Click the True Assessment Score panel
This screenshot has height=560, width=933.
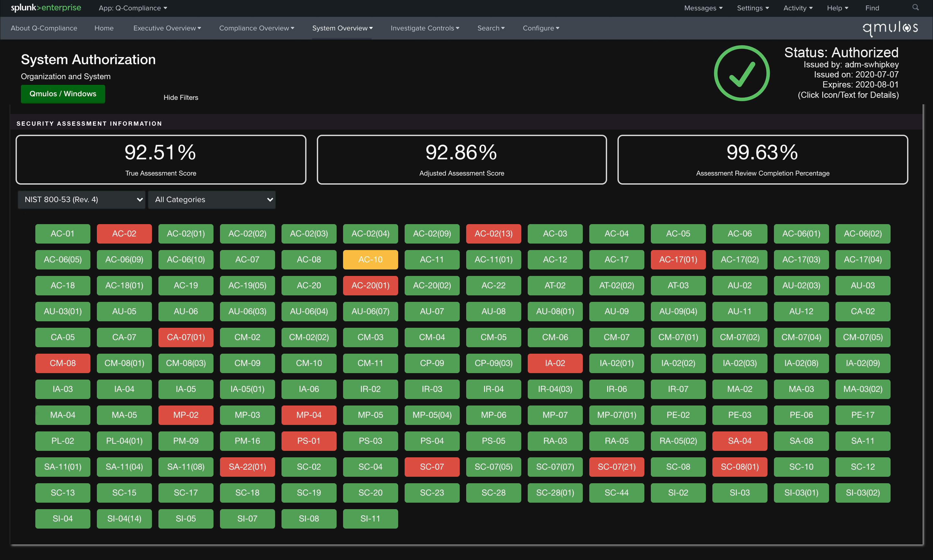(161, 160)
